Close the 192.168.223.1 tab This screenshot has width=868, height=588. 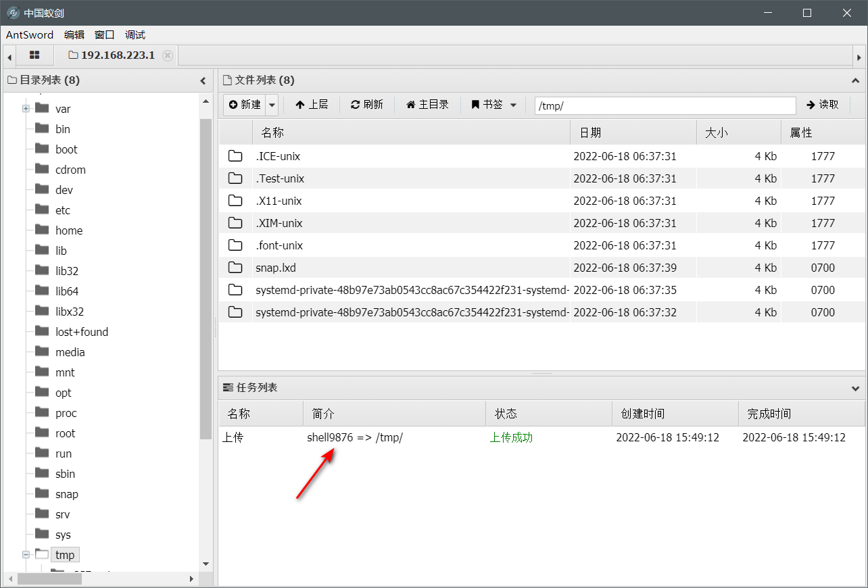(168, 55)
